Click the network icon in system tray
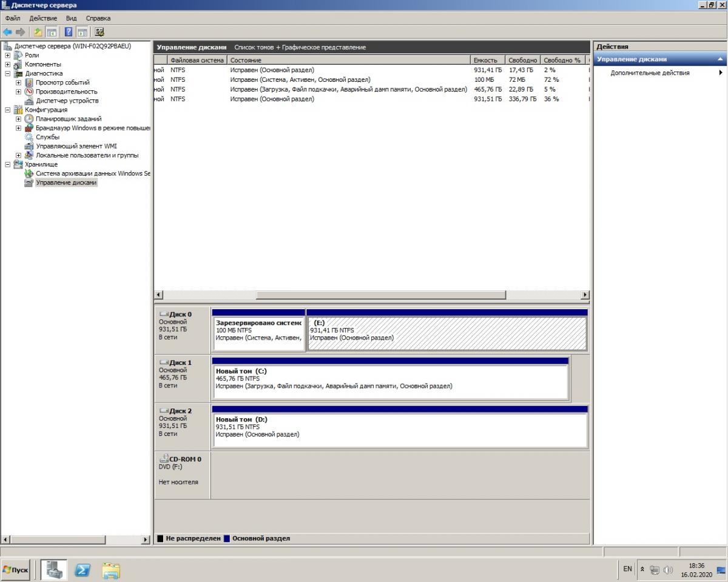 point(655,570)
